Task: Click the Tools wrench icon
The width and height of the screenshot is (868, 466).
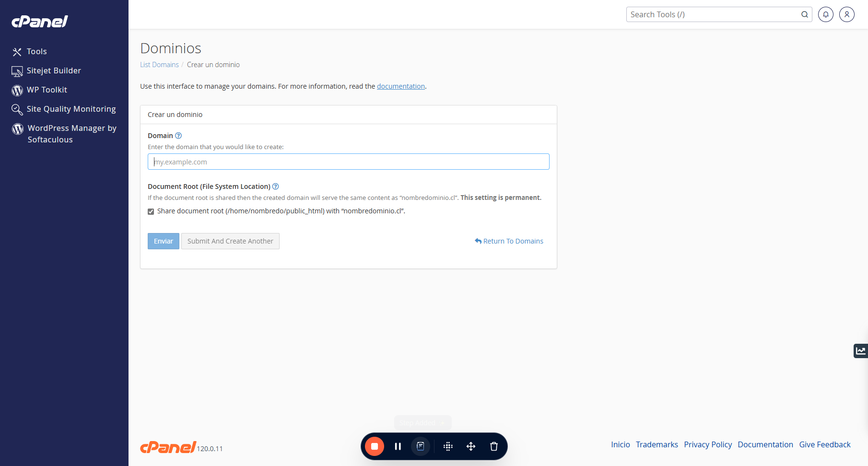Action: click(17, 52)
